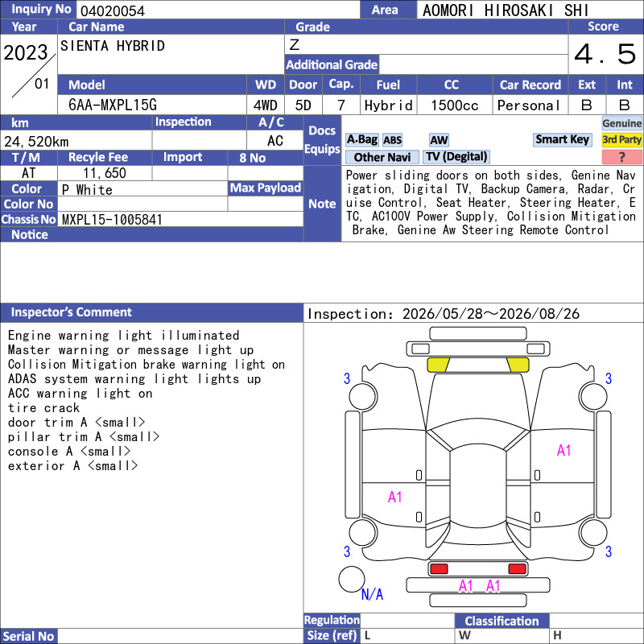Click the color value P White
Image resolution: width=644 pixels, height=644 pixels.
[87, 190]
